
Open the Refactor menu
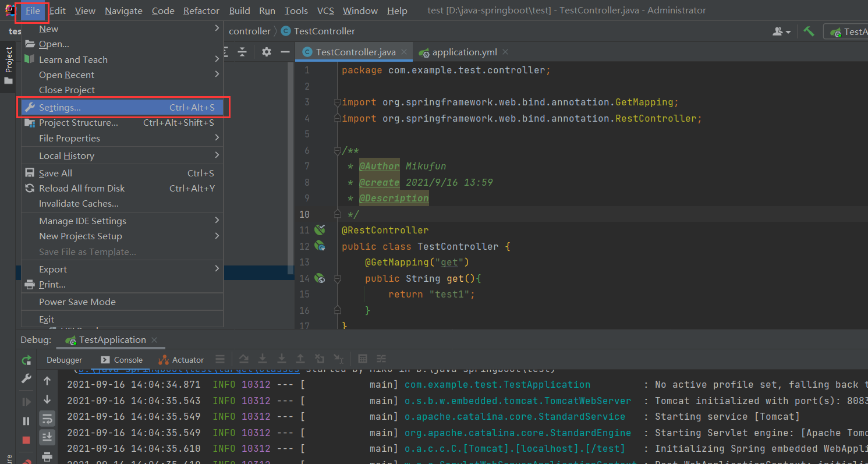tap(201, 11)
